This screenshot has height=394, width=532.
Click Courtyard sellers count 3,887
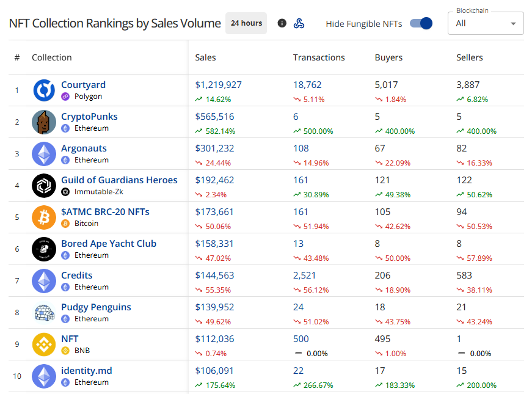point(468,84)
